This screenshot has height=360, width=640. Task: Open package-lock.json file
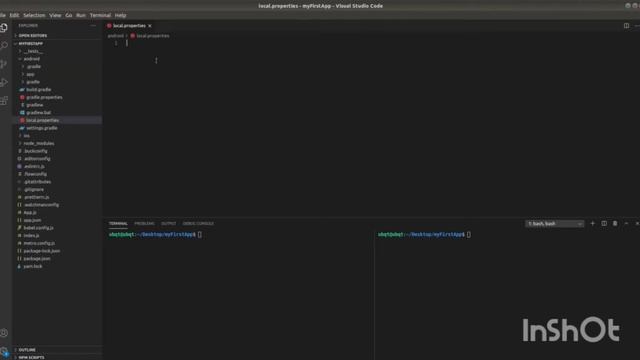[x=42, y=251]
